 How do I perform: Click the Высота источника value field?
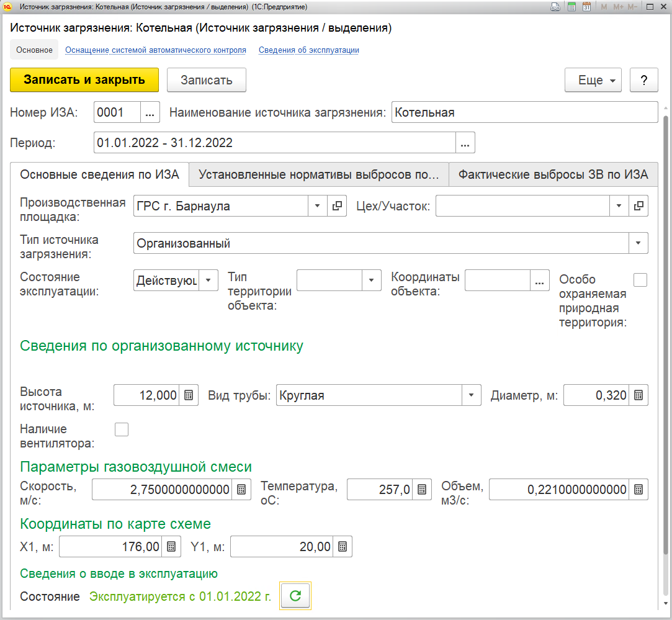point(146,395)
